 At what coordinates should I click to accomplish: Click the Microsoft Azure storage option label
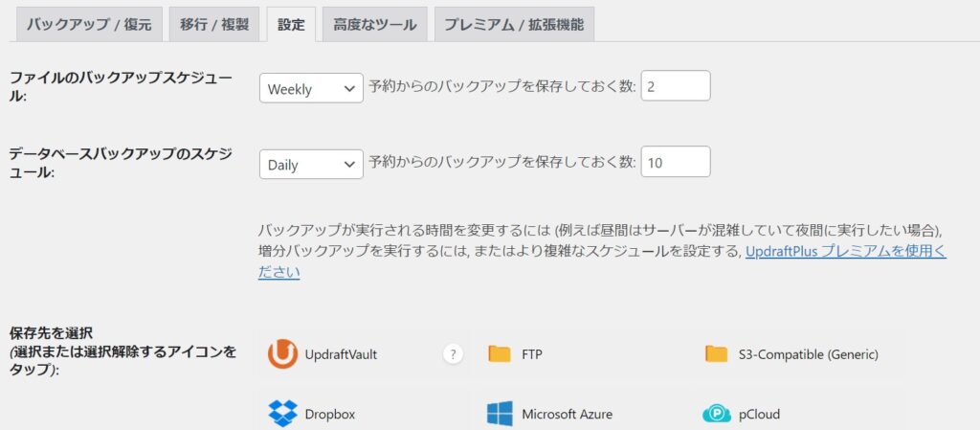click(567, 415)
